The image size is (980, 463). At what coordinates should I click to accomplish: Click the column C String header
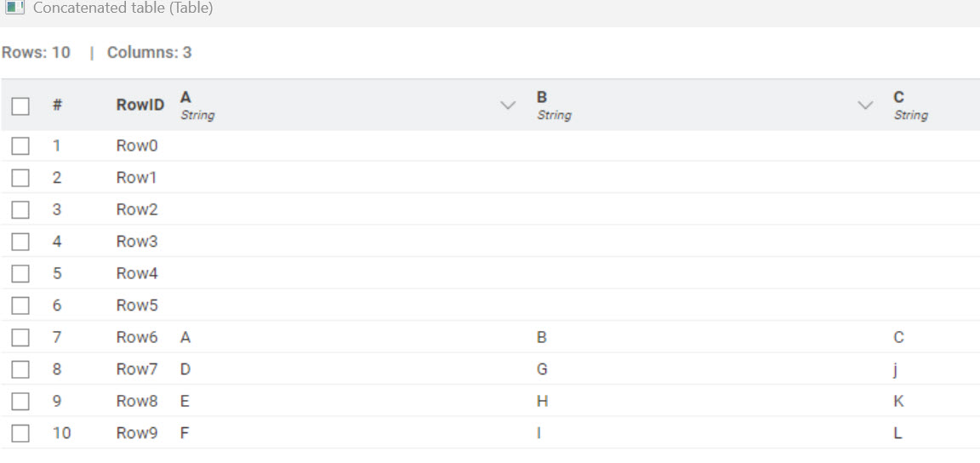point(909,106)
